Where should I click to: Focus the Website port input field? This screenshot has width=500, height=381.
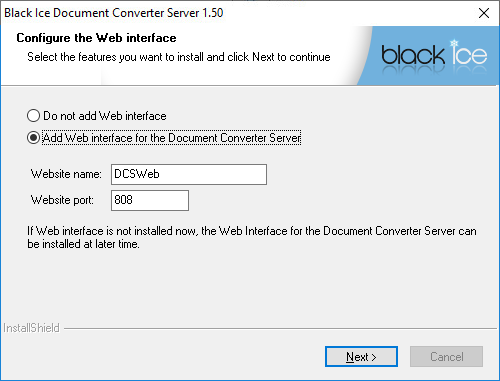point(150,200)
